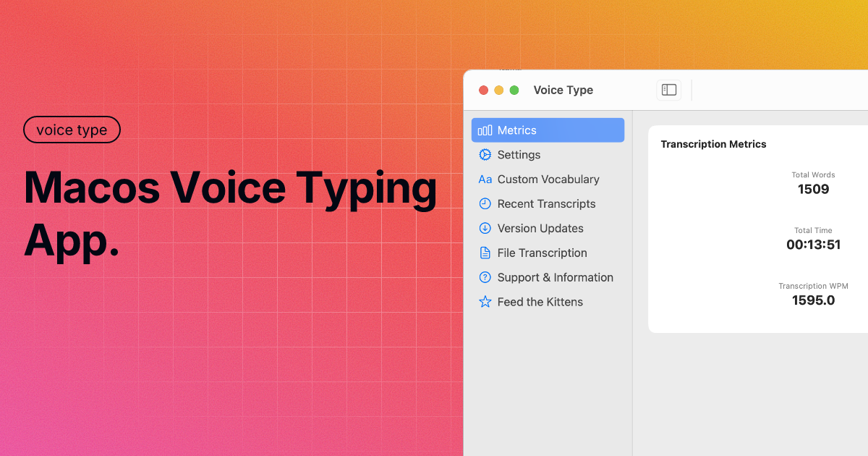Click the Transcription Metrics heading
The height and width of the screenshot is (456, 868).
pyautogui.click(x=713, y=144)
